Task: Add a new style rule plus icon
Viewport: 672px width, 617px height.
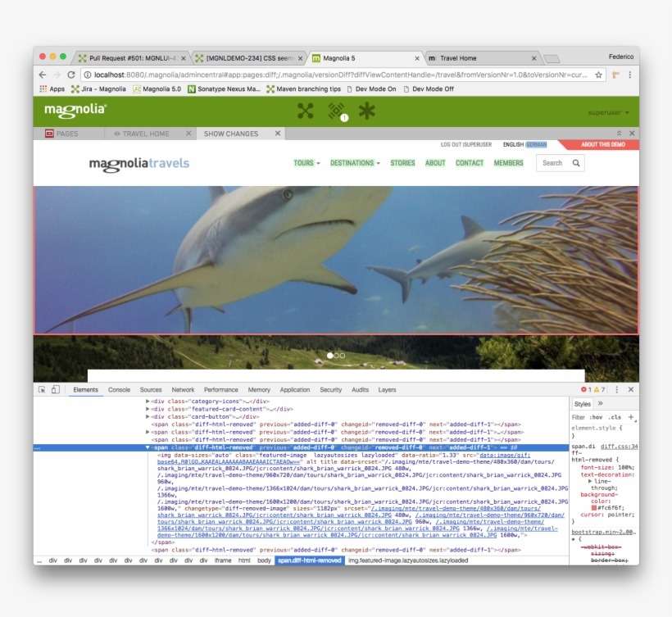Action: click(630, 417)
